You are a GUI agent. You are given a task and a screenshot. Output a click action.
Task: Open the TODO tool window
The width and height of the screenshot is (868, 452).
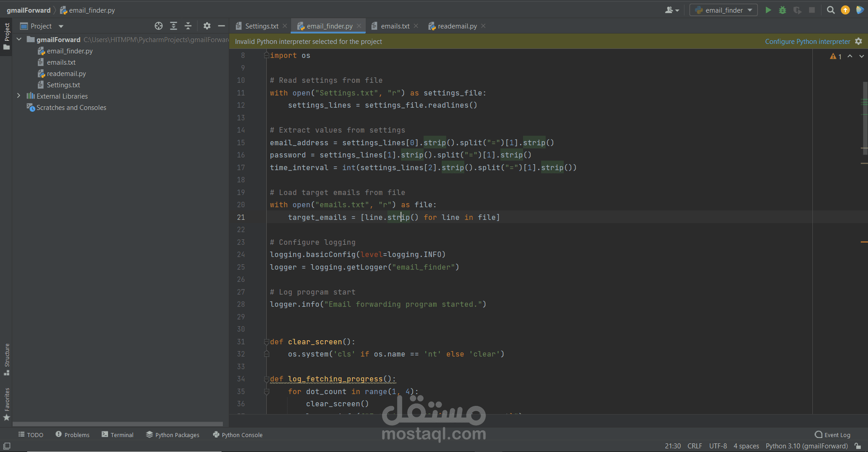(x=31, y=435)
